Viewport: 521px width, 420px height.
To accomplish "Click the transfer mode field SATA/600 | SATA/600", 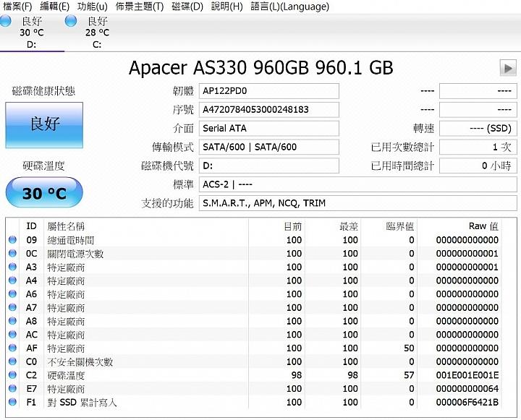I will [268, 147].
